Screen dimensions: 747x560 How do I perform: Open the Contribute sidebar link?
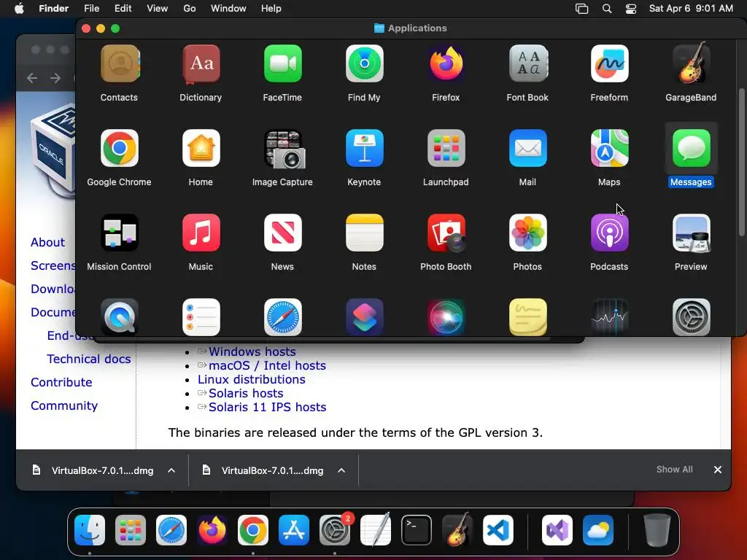[x=61, y=382]
